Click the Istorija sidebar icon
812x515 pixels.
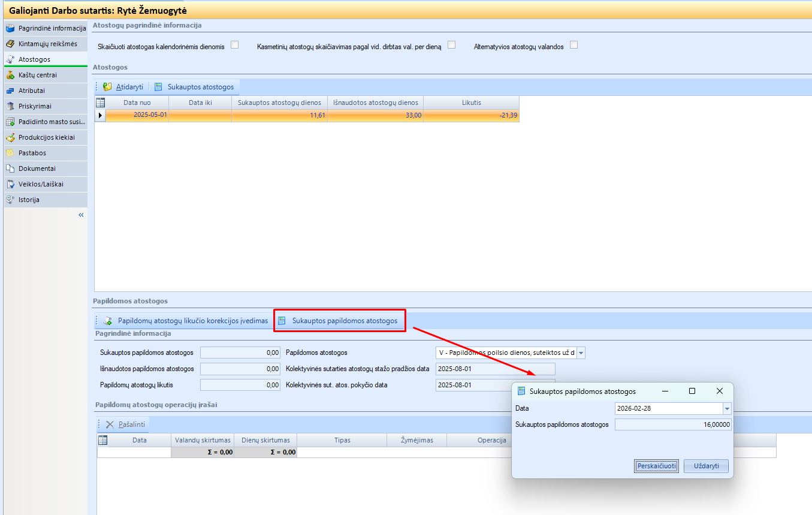[10, 200]
